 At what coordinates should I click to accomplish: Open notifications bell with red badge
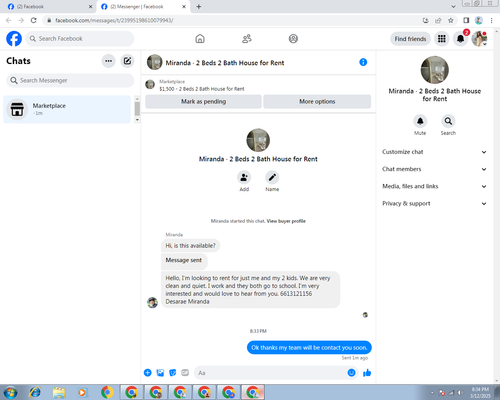point(460,39)
